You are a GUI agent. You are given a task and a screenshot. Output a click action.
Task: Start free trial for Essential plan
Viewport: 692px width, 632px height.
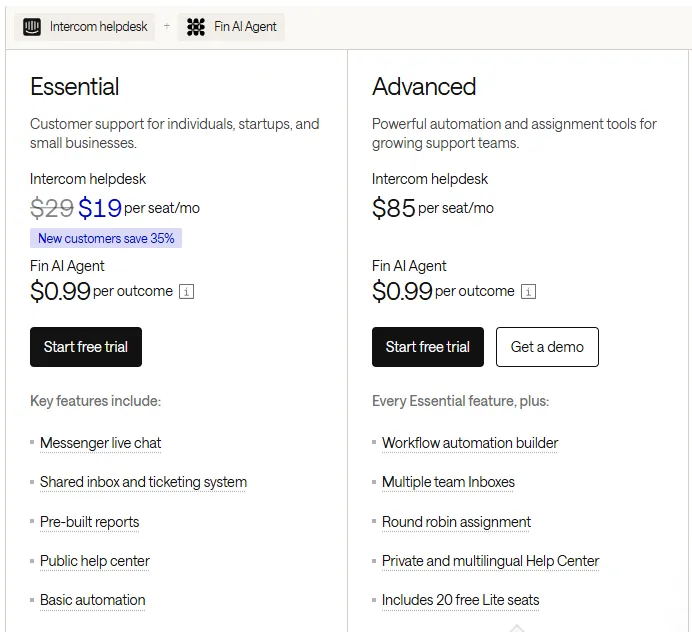coord(86,347)
